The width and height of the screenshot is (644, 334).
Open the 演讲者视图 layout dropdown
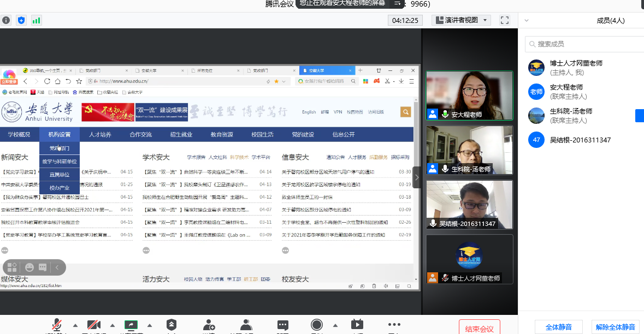[x=461, y=20]
